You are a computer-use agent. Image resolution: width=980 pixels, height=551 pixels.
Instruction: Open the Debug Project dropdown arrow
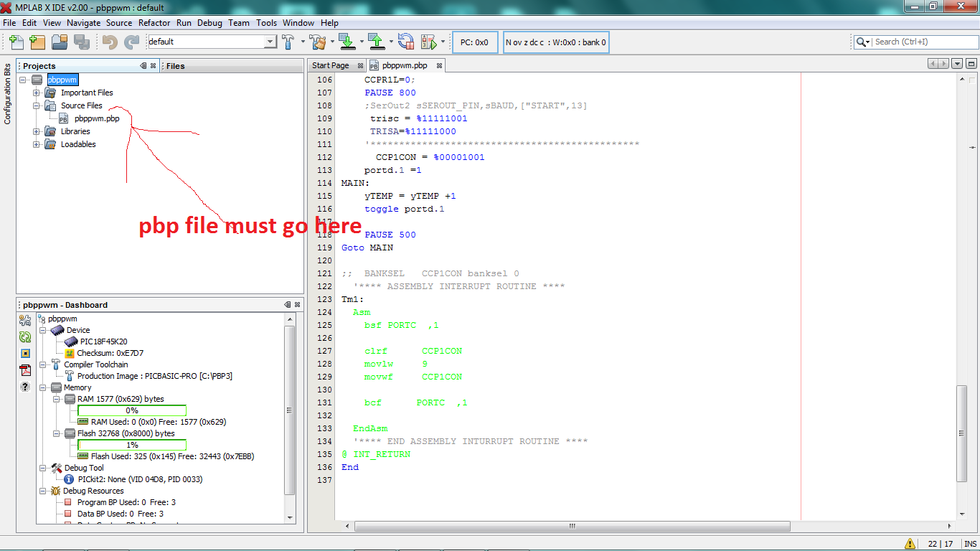coord(443,42)
